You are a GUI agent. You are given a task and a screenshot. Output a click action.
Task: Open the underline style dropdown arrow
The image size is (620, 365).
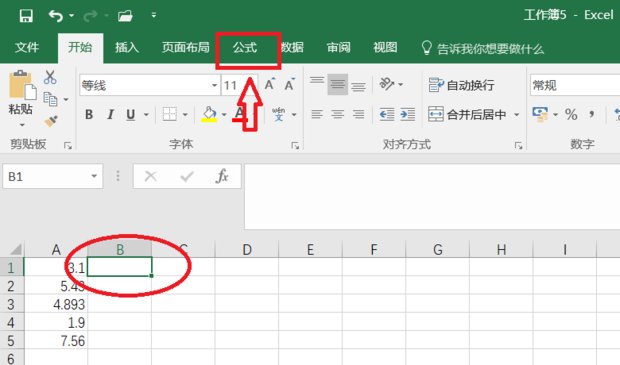146,115
